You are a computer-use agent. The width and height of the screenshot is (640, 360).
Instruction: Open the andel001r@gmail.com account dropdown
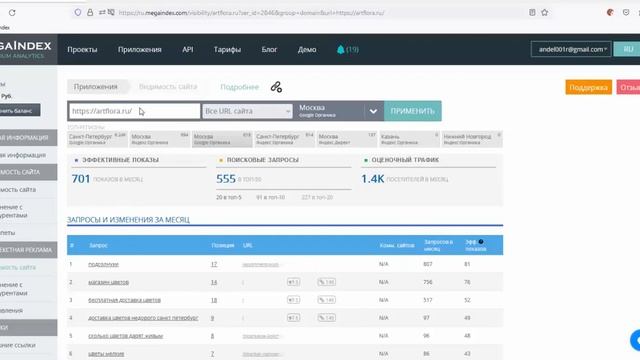click(x=571, y=49)
